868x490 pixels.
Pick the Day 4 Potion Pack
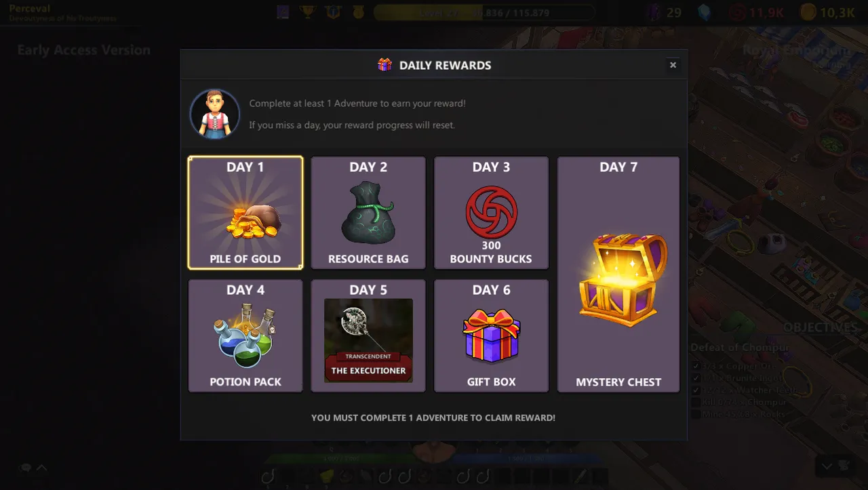[245, 335]
